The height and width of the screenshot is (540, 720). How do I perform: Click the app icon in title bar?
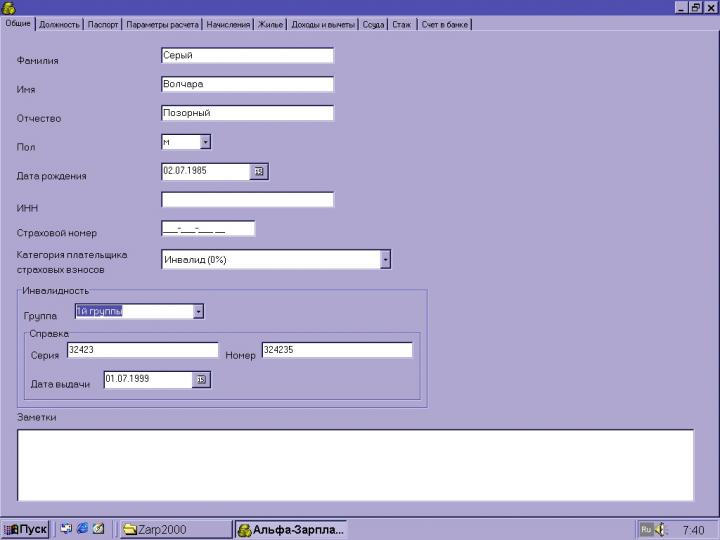[8, 7]
